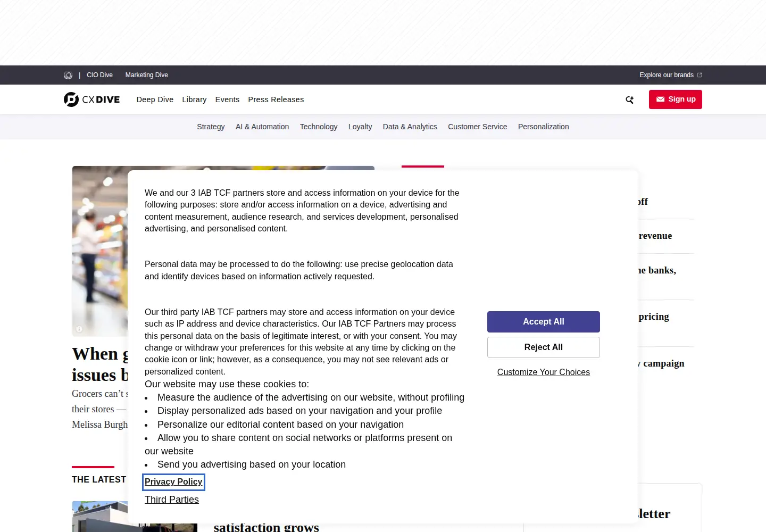Reject All cookies in consent dialog
The image size is (766, 532).
coord(544,347)
